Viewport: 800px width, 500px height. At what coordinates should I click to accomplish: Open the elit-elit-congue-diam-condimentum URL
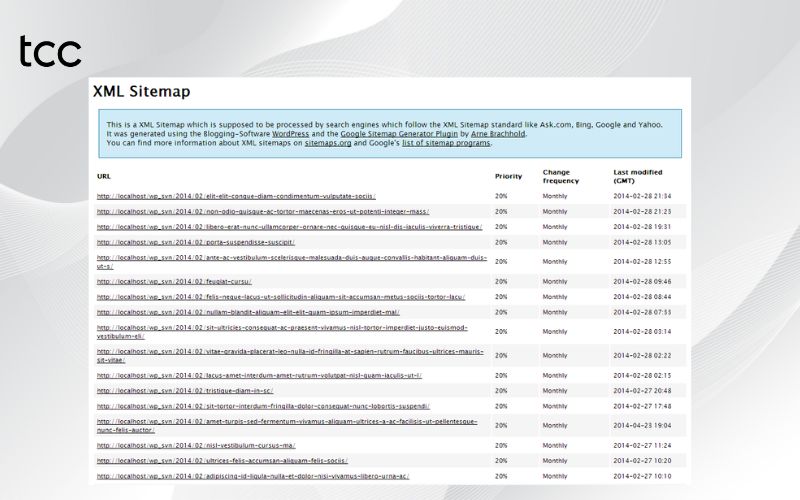point(236,196)
